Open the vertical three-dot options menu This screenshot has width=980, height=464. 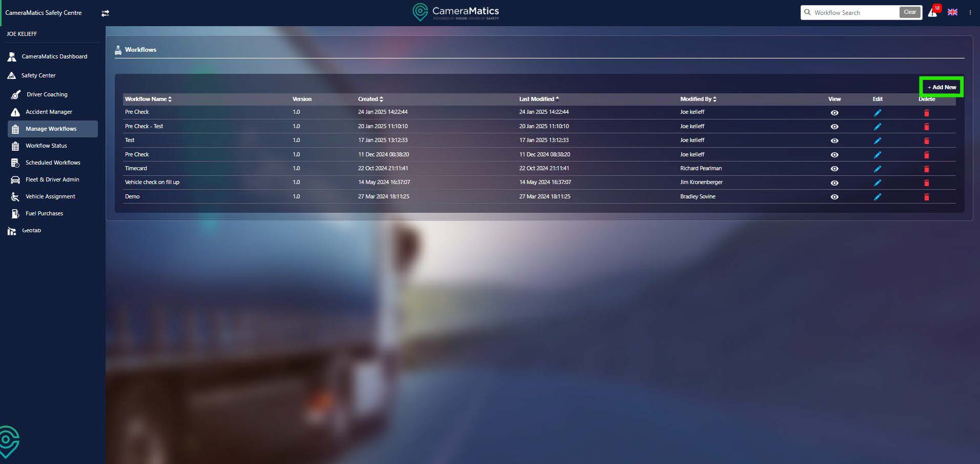pos(970,12)
